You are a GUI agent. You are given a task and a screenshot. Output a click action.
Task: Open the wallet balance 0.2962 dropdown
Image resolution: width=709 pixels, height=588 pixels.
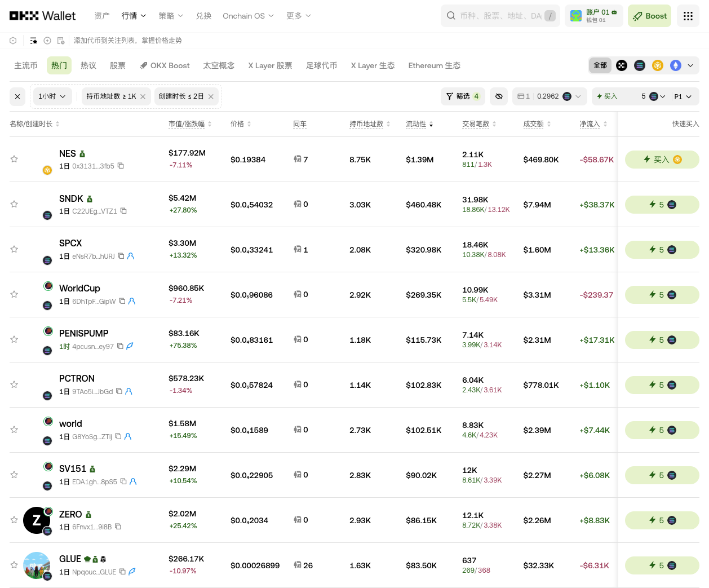pos(550,96)
